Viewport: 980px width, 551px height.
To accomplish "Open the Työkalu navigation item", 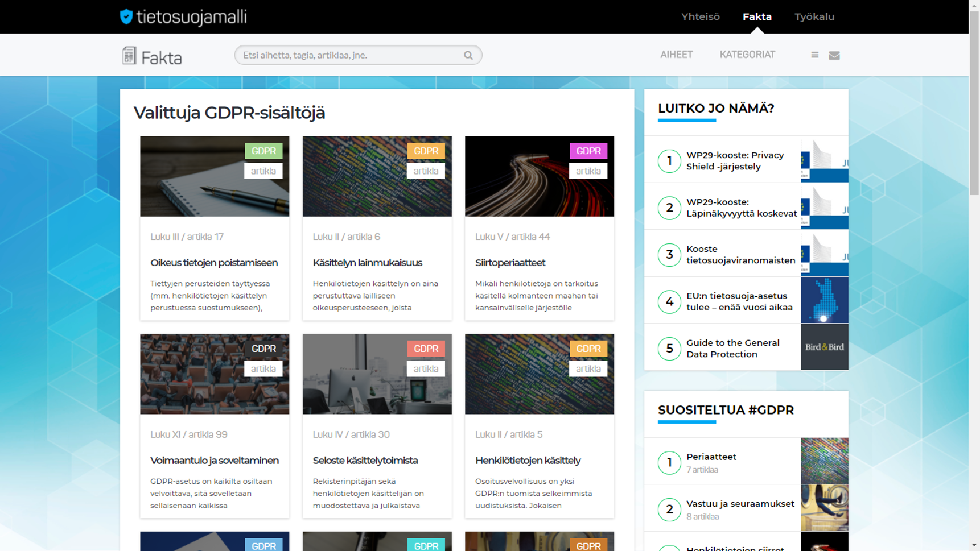I will (814, 16).
